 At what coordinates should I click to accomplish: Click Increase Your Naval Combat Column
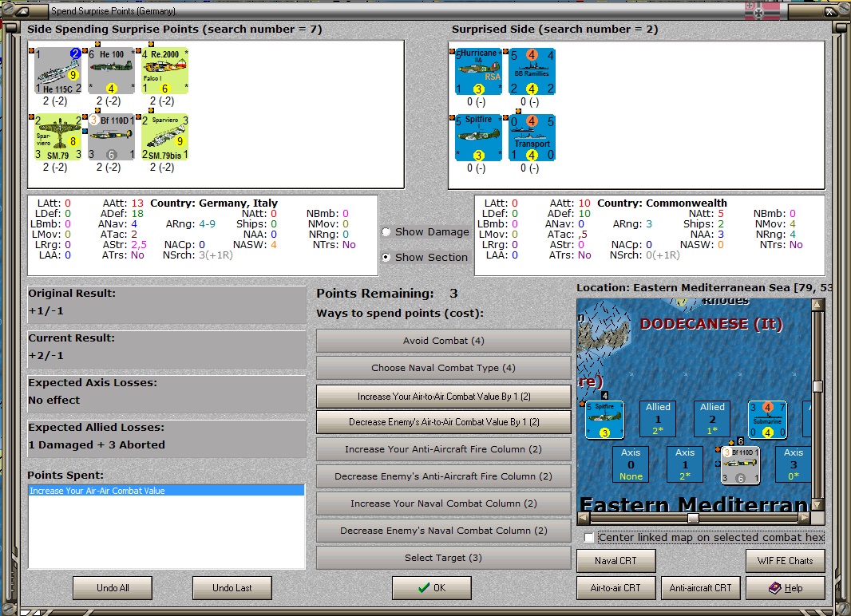click(x=443, y=503)
